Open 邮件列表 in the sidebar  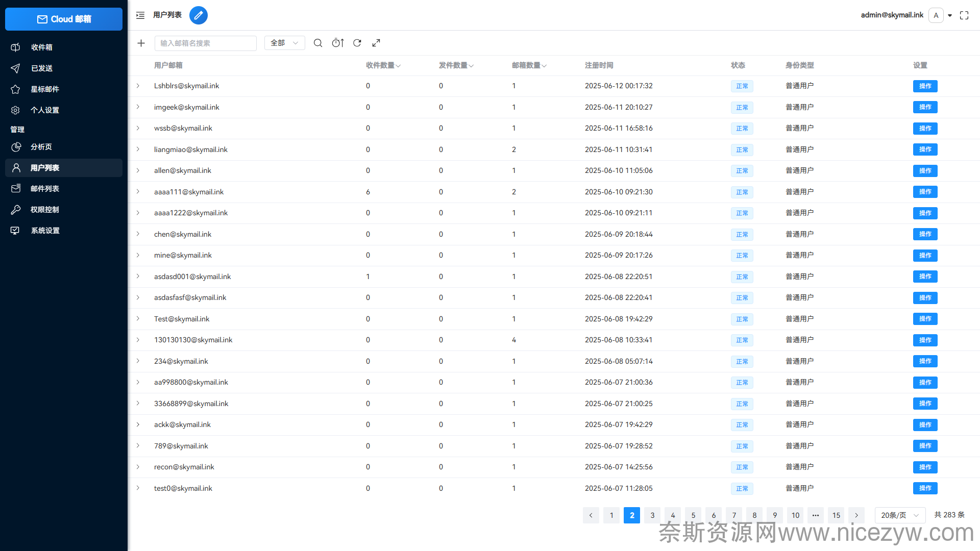coord(45,189)
